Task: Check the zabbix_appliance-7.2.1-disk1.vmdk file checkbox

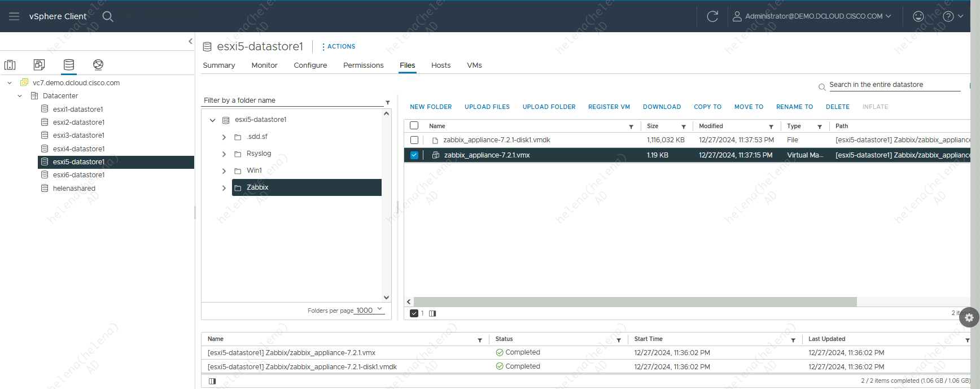Action: [x=414, y=140]
